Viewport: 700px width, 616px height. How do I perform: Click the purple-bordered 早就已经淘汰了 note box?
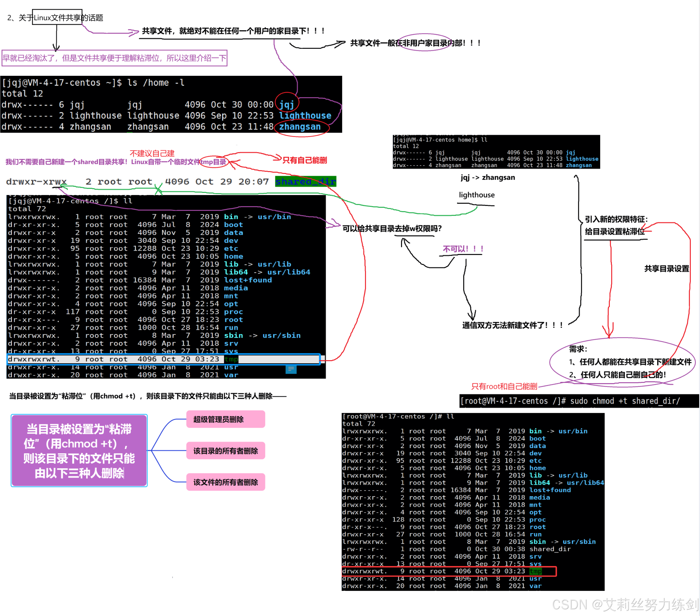point(114,58)
